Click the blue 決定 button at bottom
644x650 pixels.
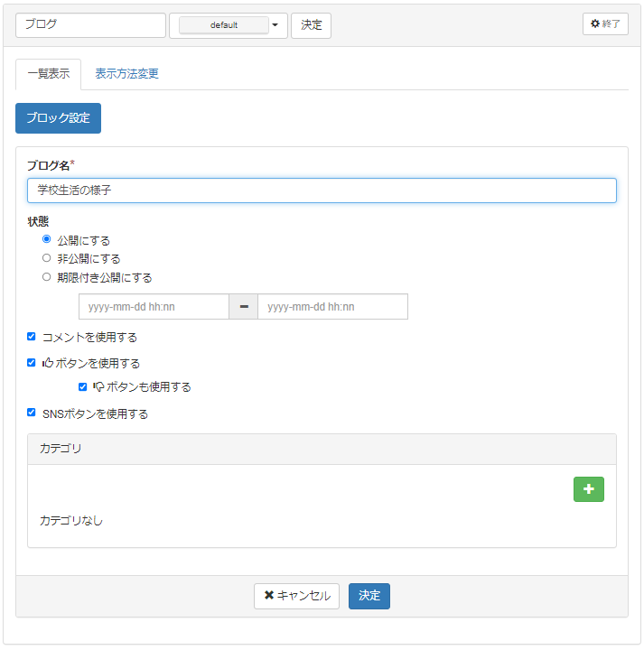coord(369,596)
